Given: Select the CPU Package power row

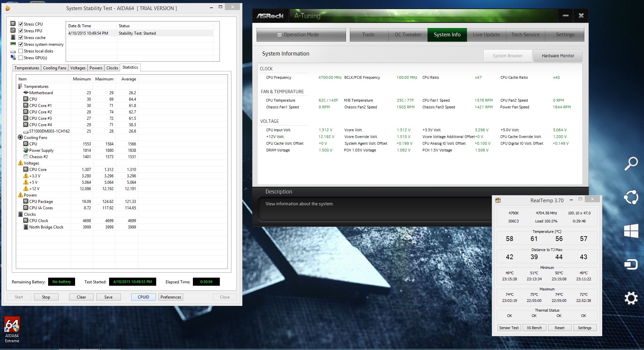Looking at the screenshot, I should pyautogui.click(x=122, y=202).
